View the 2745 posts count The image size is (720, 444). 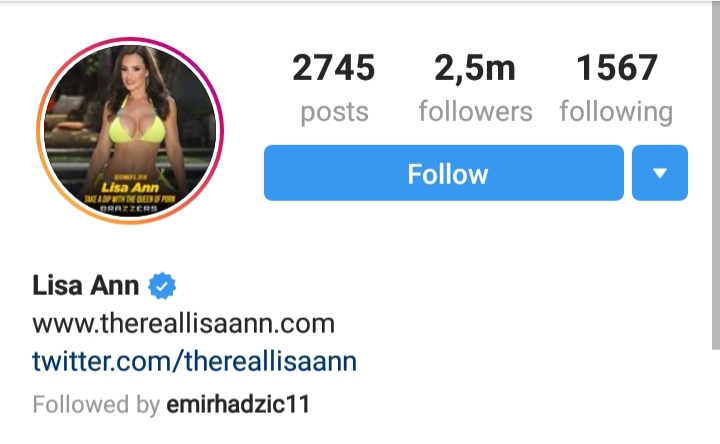[x=334, y=67]
